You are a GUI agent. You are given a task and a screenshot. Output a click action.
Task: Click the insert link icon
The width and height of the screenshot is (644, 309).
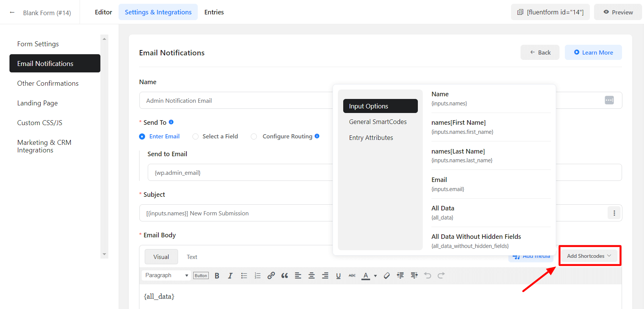pyautogui.click(x=271, y=276)
